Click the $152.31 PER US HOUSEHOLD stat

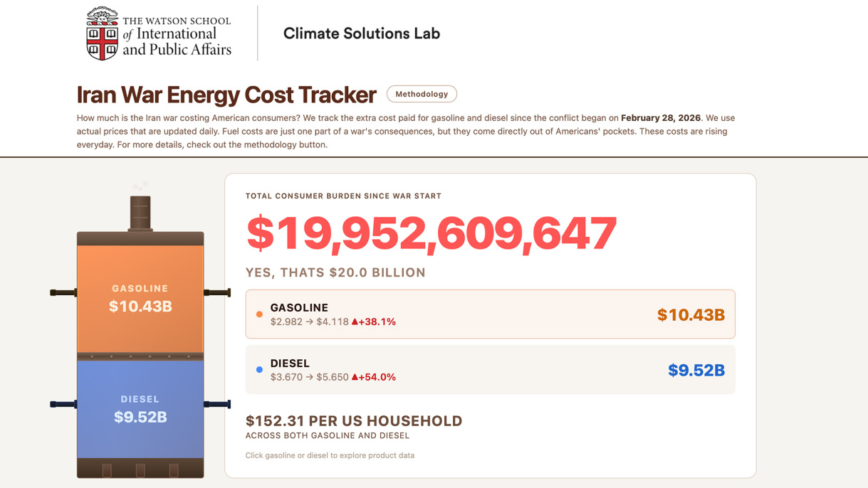point(352,420)
